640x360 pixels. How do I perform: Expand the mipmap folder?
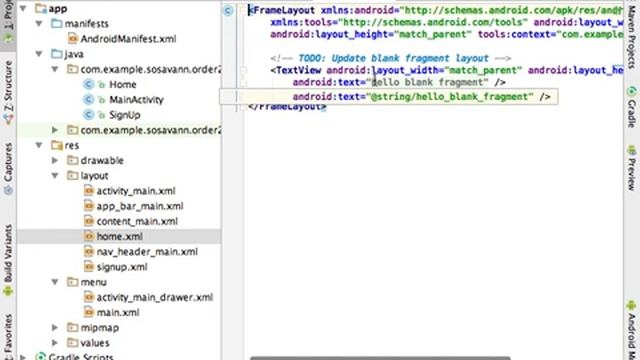[x=55, y=327]
